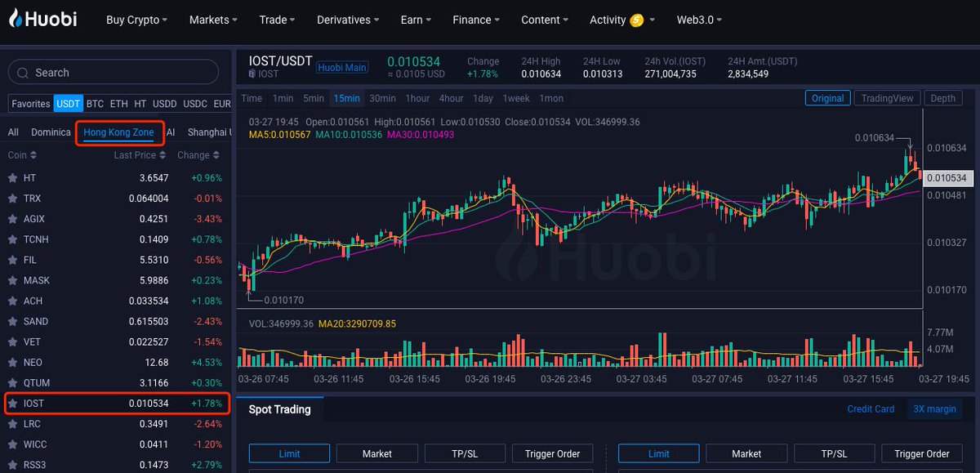Favorite the QTUM coin star
This screenshot has width=980, height=473.
[11, 382]
